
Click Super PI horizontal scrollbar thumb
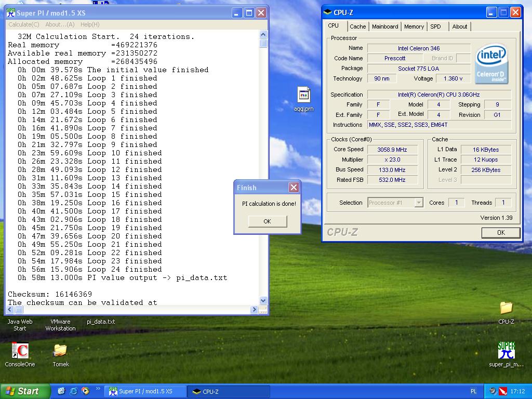[x=19, y=310]
